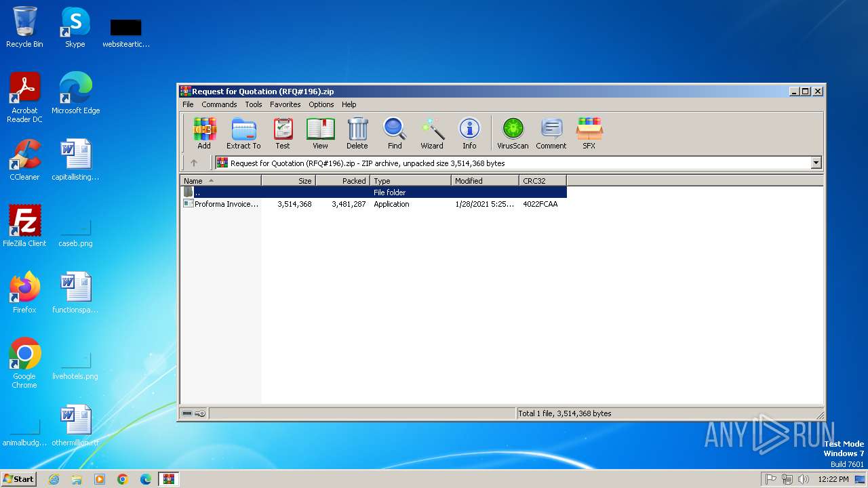Select the caseb.png desktop file

[x=75, y=232]
